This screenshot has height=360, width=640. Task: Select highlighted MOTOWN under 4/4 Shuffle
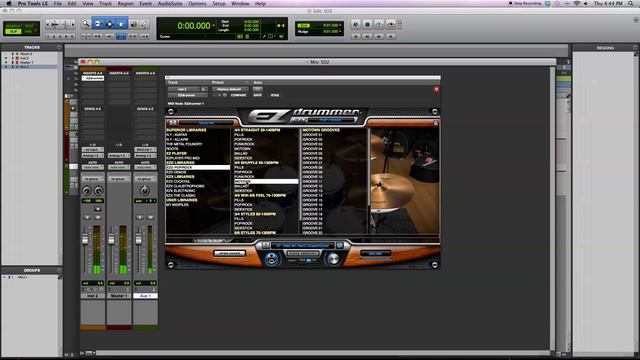tap(266, 181)
